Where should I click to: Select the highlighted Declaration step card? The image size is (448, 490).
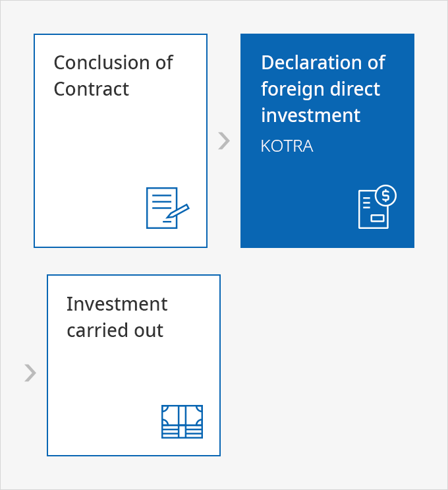click(327, 140)
